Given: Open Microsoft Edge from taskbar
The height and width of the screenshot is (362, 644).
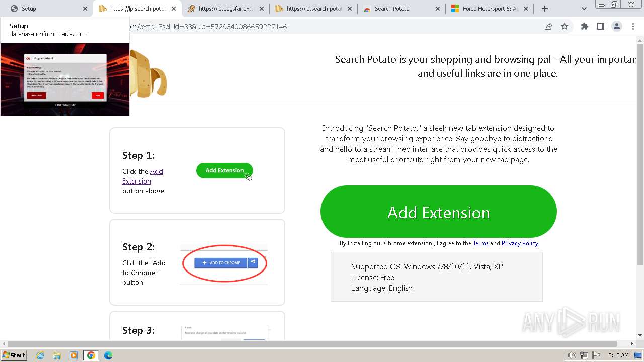Looking at the screenshot, I should click(108, 355).
